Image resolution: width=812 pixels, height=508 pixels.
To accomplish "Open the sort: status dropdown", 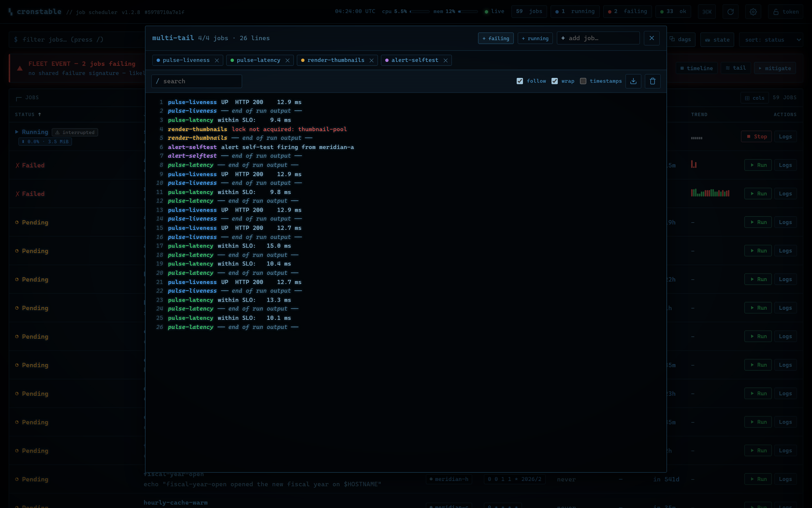I will [771, 40].
